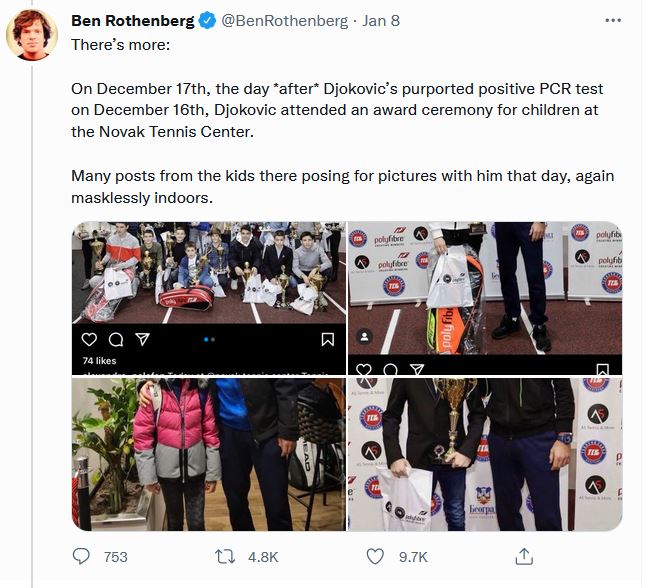Image resolution: width=649 pixels, height=588 pixels.
Task: Open the Jan 8 timestamp link
Action: 380,20
